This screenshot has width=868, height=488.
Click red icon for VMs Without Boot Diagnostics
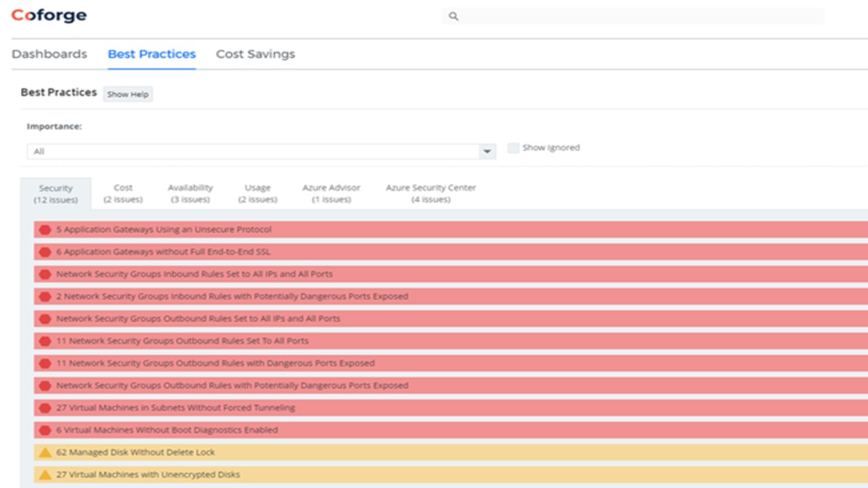coord(45,430)
